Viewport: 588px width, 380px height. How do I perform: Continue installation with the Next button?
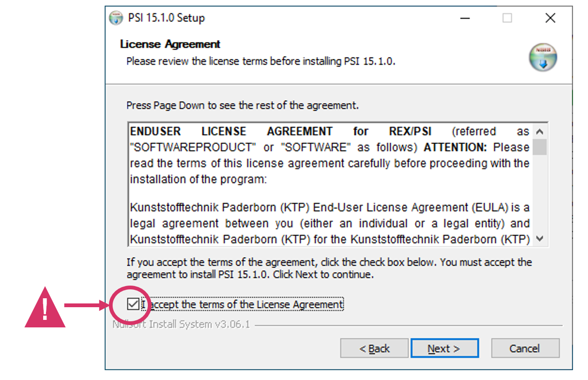[444, 349]
